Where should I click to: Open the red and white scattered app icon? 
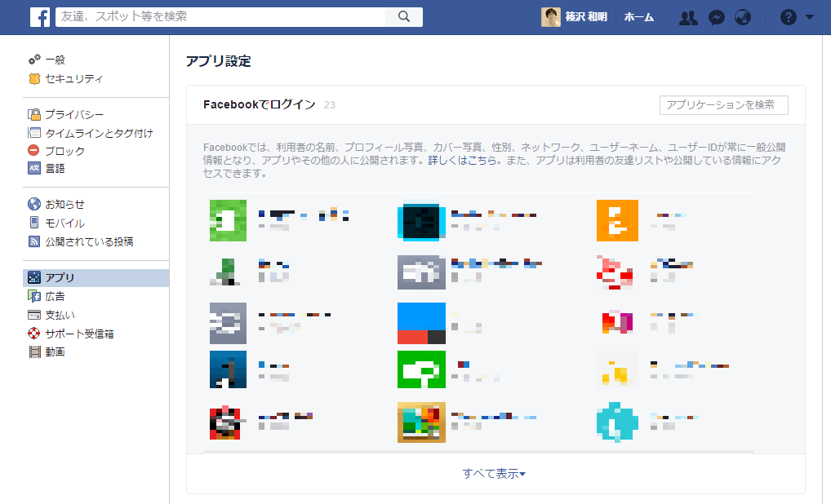click(x=615, y=272)
